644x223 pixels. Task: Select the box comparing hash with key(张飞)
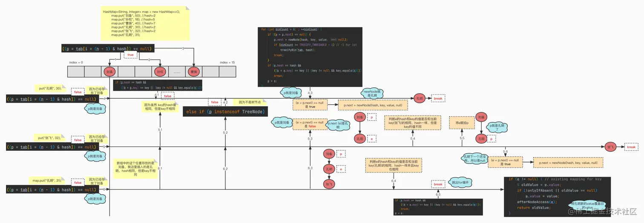412,122
